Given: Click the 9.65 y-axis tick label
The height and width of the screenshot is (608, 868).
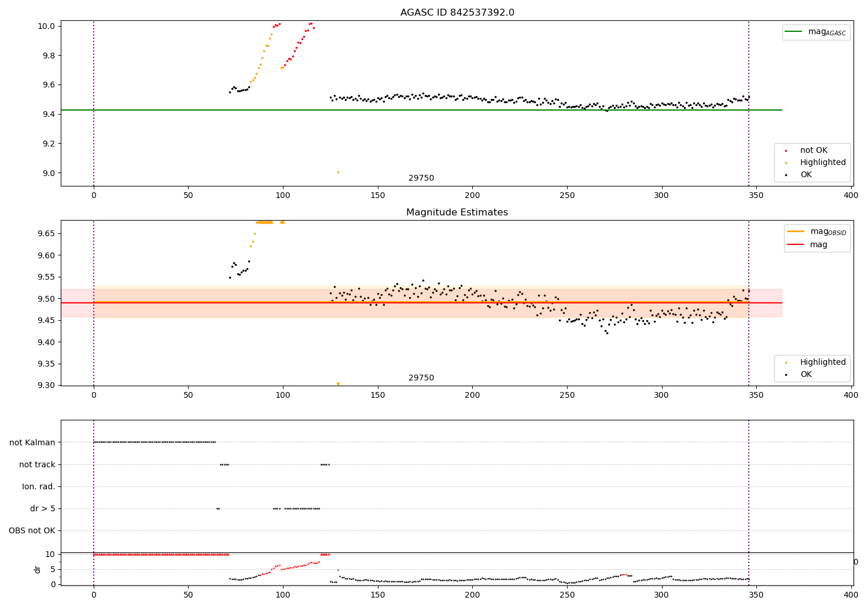Looking at the screenshot, I should pyautogui.click(x=47, y=233).
